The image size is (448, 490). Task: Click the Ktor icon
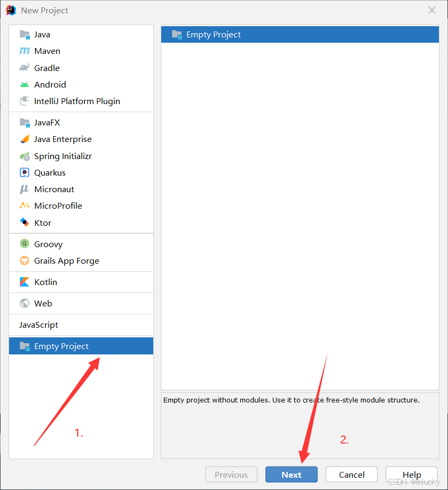coord(25,223)
